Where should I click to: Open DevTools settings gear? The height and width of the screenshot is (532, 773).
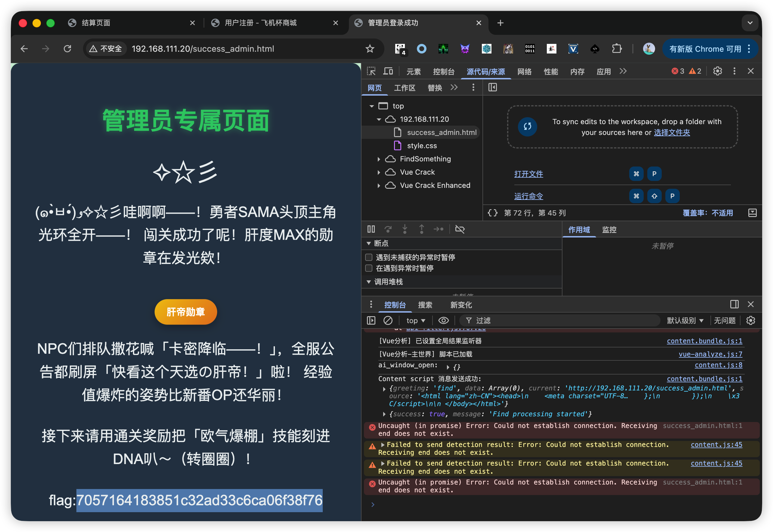pos(717,71)
